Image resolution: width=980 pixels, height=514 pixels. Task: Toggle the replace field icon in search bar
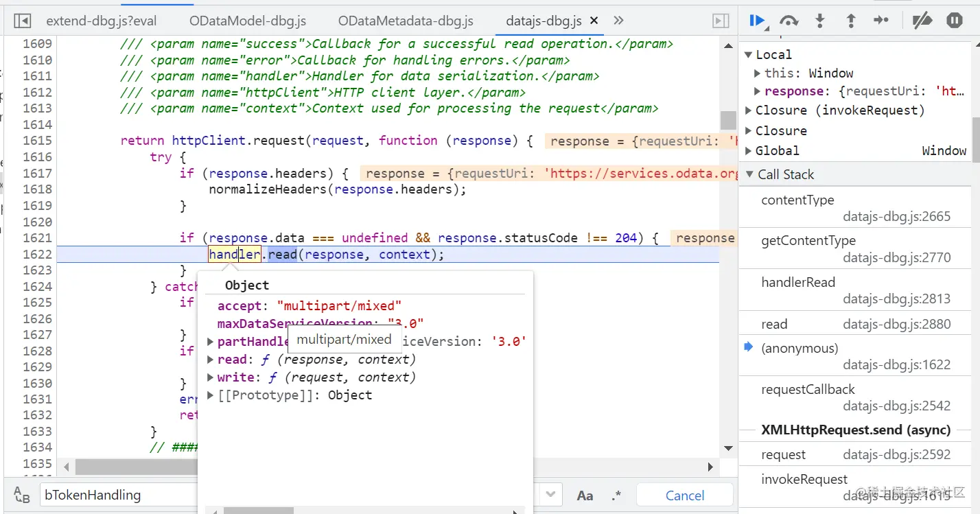[22, 495]
